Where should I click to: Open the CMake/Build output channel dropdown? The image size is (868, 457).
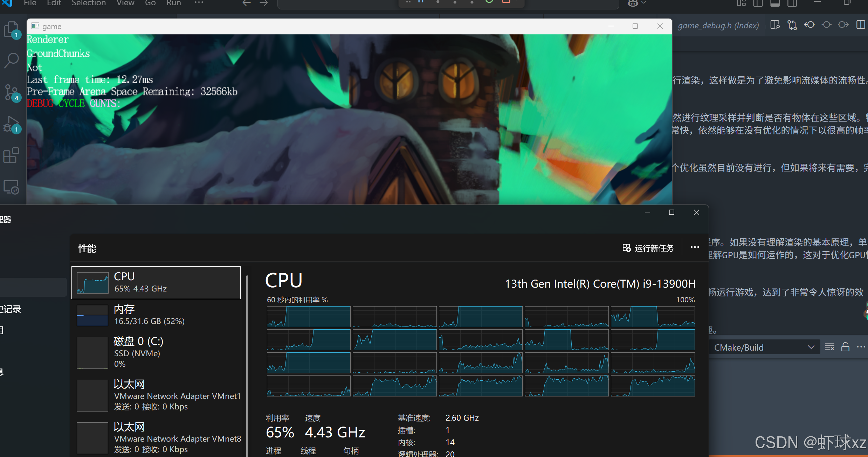764,347
